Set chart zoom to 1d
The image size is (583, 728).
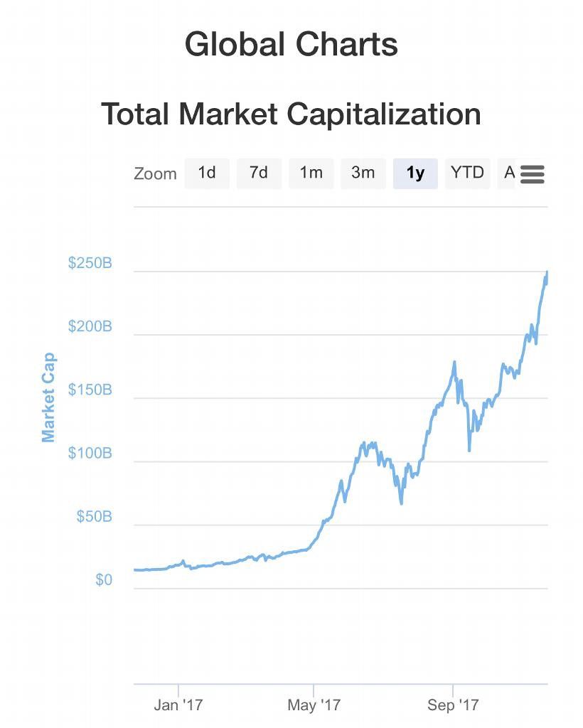(207, 173)
